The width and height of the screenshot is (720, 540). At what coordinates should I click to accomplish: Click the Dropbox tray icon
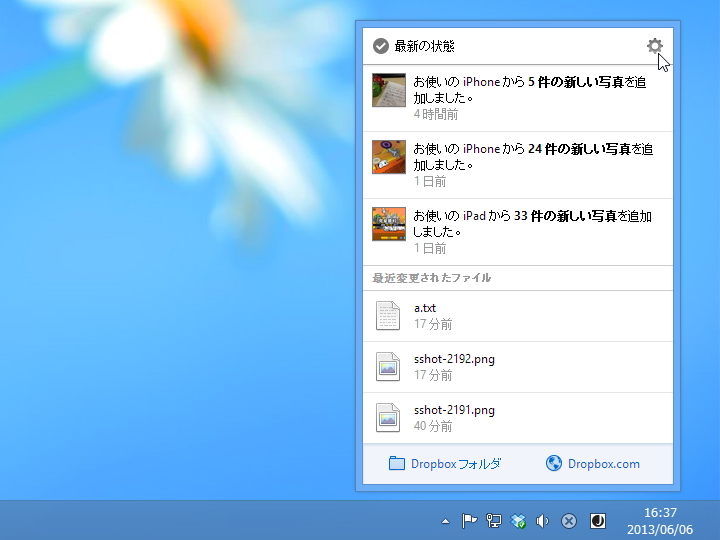518,521
